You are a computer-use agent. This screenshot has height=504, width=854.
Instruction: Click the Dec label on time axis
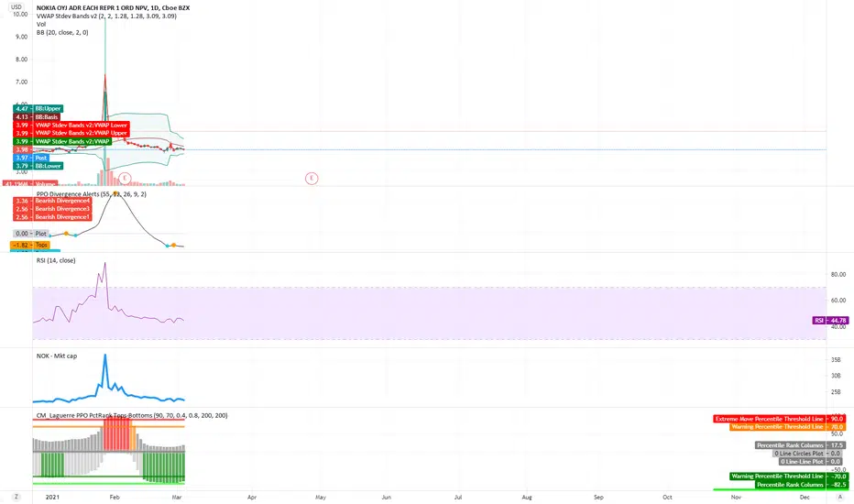click(805, 497)
